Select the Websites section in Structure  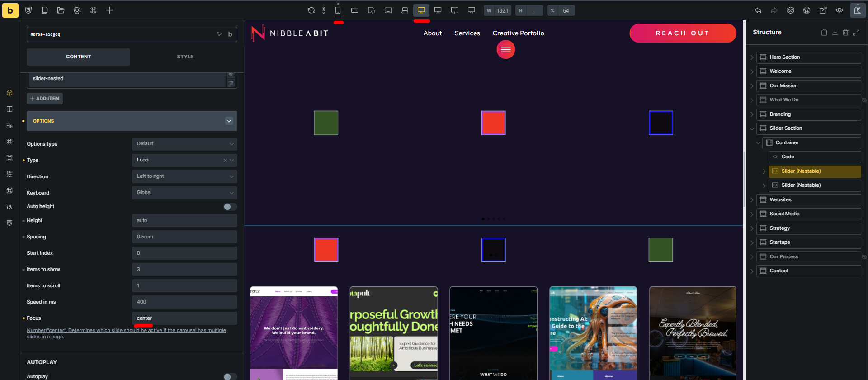(x=780, y=200)
